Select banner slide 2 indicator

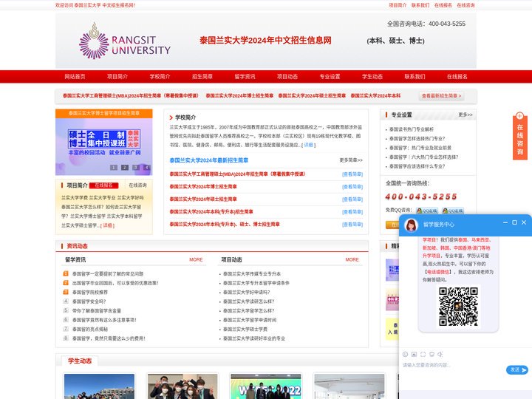(x=125, y=167)
